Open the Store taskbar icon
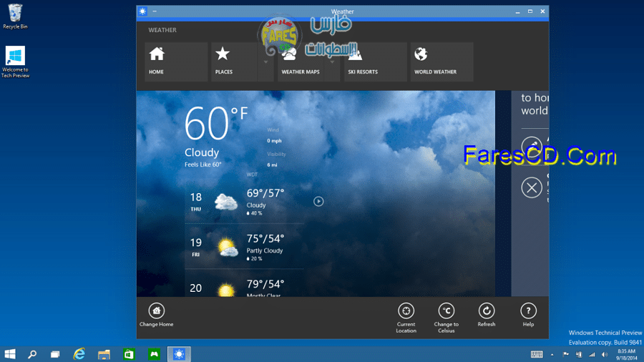 point(129,354)
